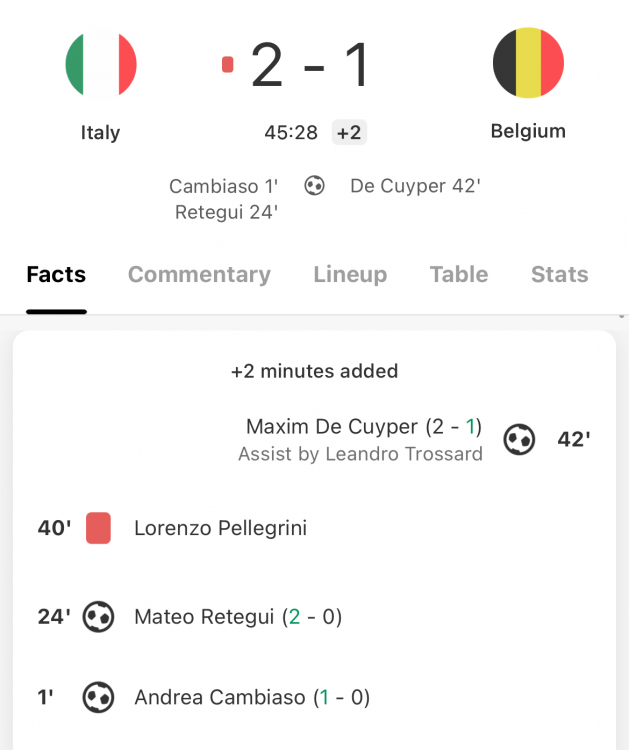The width and height of the screenshot is (629, 750).
Task: Click De Cuyper's 42' goal ball icon
Action: [519, 440]
